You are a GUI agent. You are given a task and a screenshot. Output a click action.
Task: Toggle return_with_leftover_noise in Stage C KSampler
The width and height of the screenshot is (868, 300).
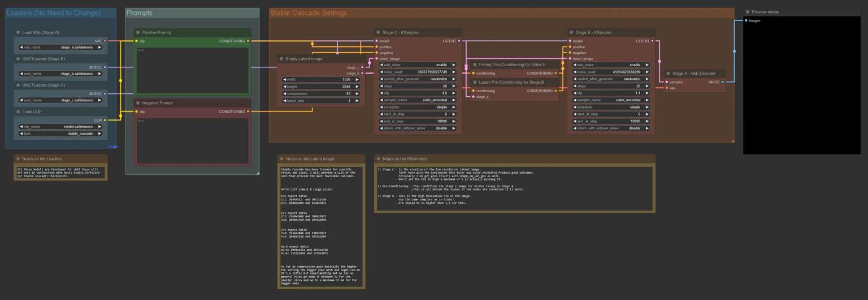pos(418,128)
